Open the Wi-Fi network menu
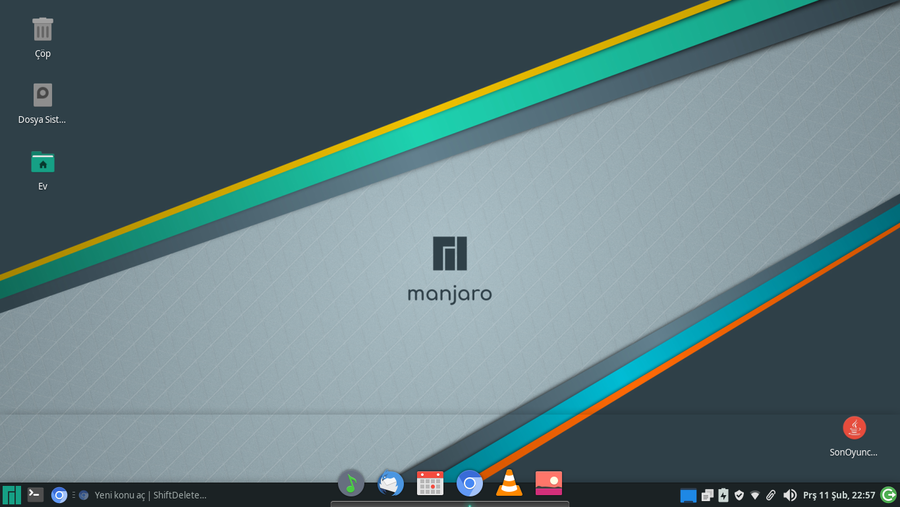 click(x=755, y=495)
